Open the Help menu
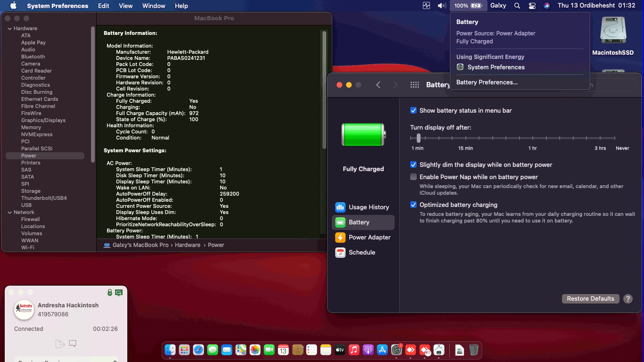The height and width of the screenshot is (362, 644). (182, 6)
